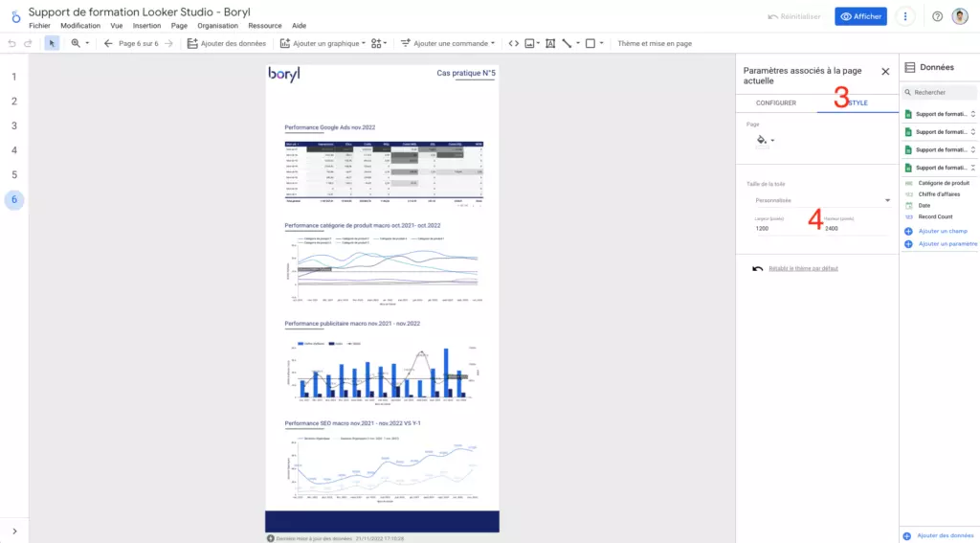
Task: Open the line type dropdown arrow
Action: pos(577,43)
